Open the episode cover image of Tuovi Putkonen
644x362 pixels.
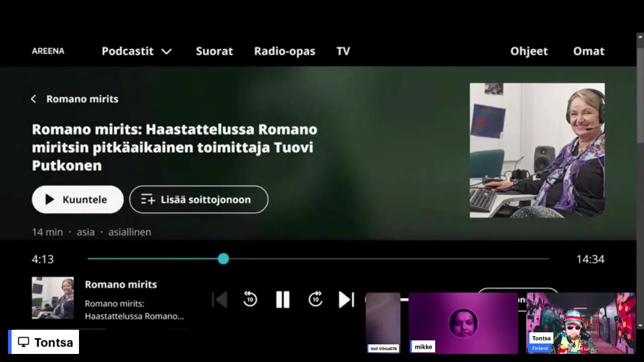(x=537, y=150)
